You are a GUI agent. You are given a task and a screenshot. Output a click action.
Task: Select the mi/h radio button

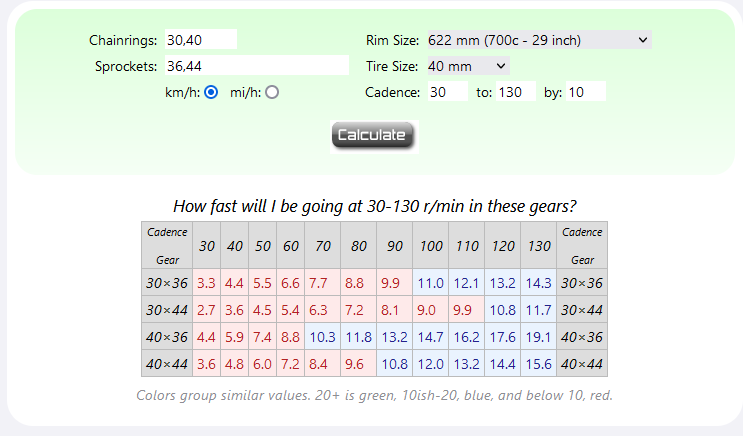(x=272, y=92)
